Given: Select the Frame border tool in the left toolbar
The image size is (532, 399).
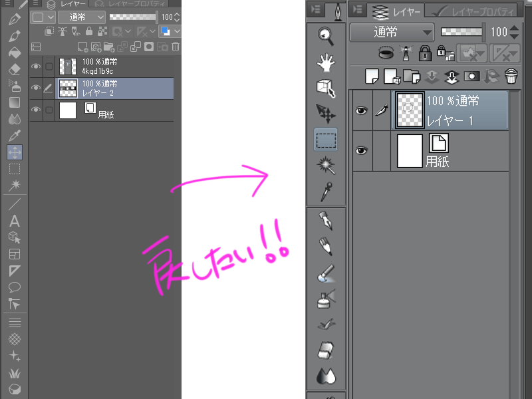Looking at the screenshot, I should [x=14, y=254].
